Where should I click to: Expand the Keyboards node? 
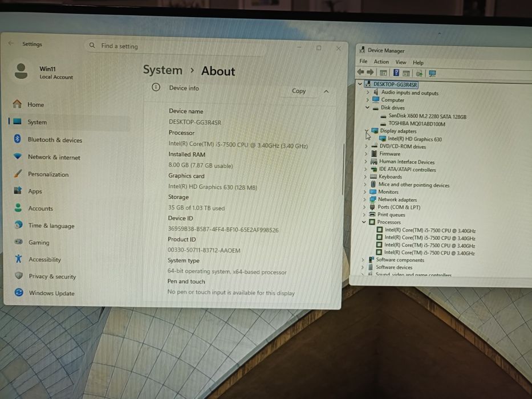(x=365, y=177)
